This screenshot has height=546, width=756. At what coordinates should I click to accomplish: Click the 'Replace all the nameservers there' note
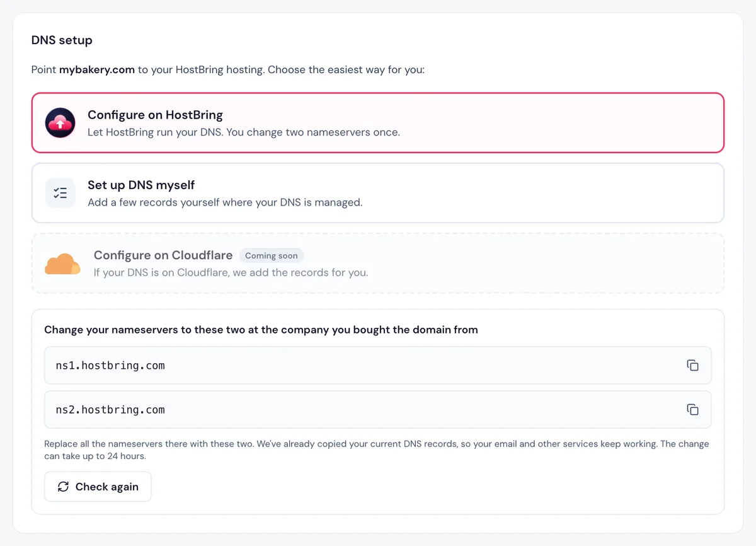[377, 450]
